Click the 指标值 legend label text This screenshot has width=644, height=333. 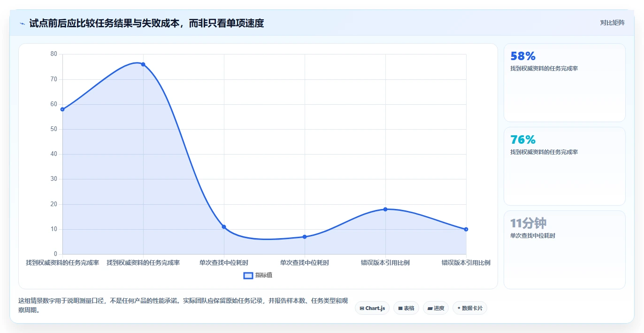[264, 275]
